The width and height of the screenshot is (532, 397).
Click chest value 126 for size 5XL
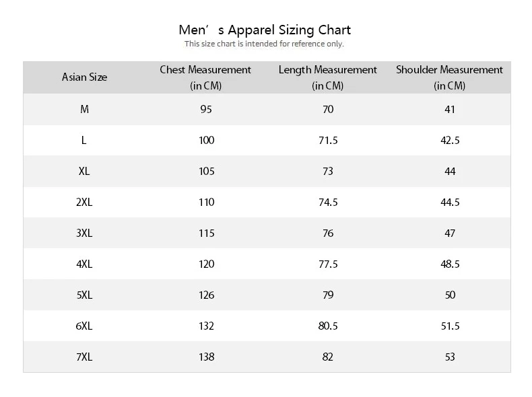(x=206, y=295)
